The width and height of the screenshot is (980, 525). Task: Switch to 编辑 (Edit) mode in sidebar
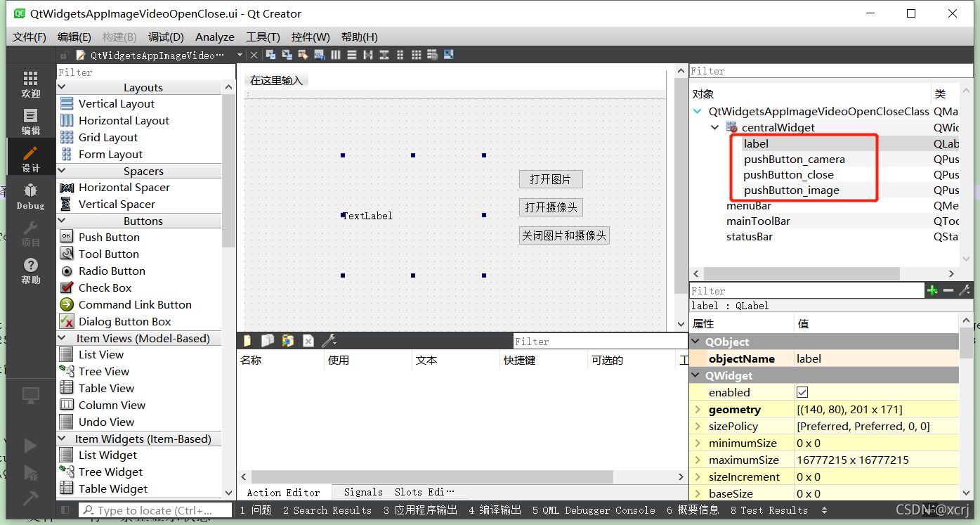point(30,122)
